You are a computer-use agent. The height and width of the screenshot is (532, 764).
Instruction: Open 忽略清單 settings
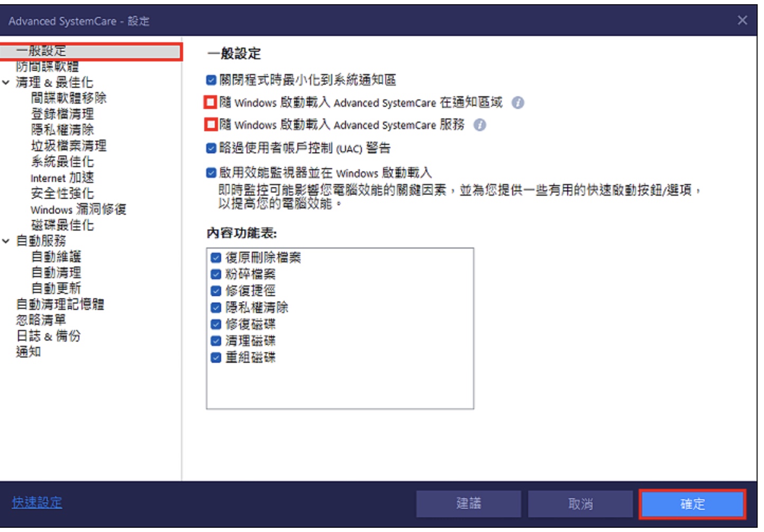[x=41, y=320]
